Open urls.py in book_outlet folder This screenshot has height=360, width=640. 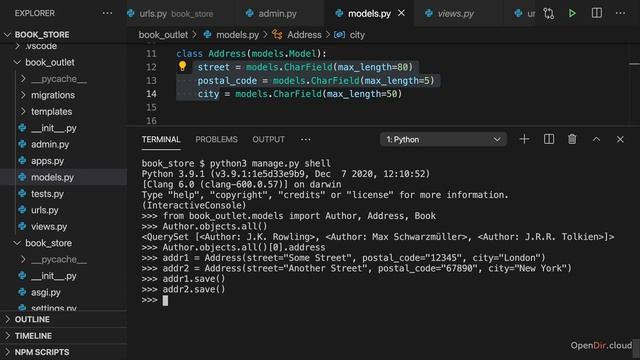point(45,210)
